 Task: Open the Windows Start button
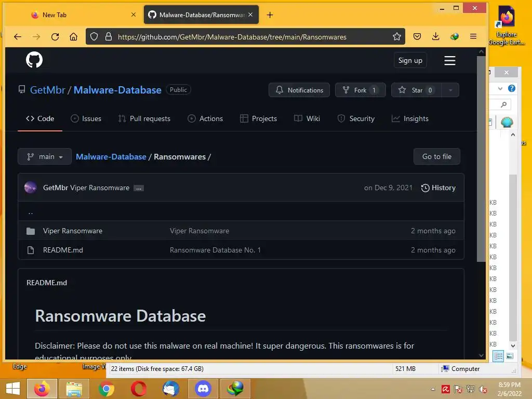click(13, 389)
